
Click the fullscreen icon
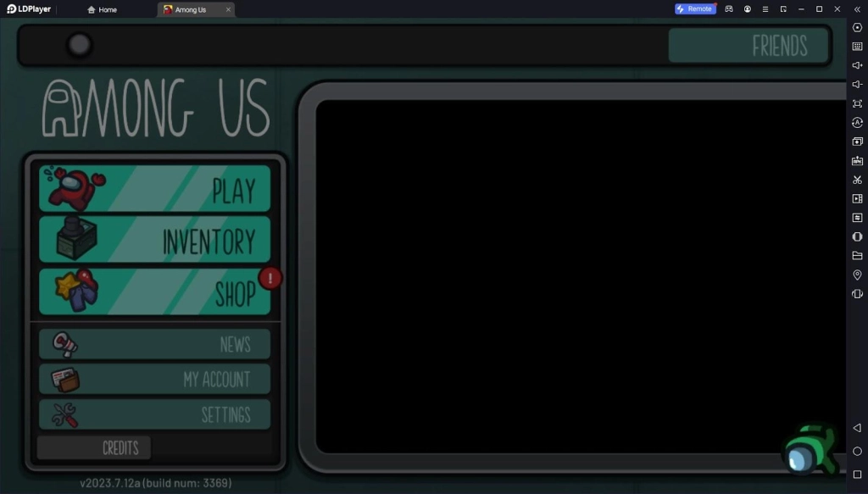pos(857,103)
